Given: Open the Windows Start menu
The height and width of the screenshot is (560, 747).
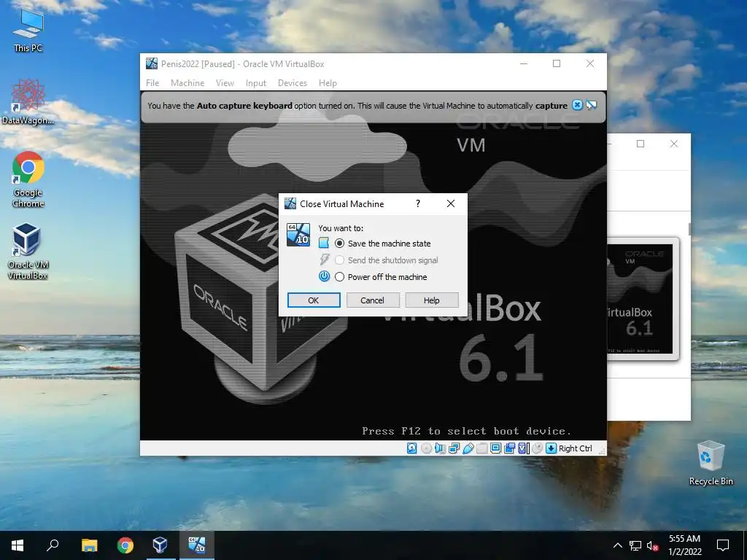Looking at the screenshot, I should 18,545.
